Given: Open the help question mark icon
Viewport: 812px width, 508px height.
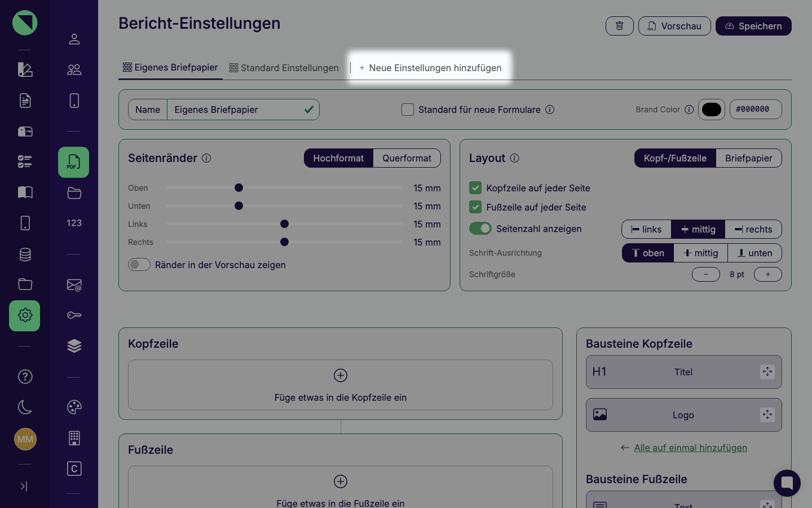Looking at the screenshot, I should [25, 376].
